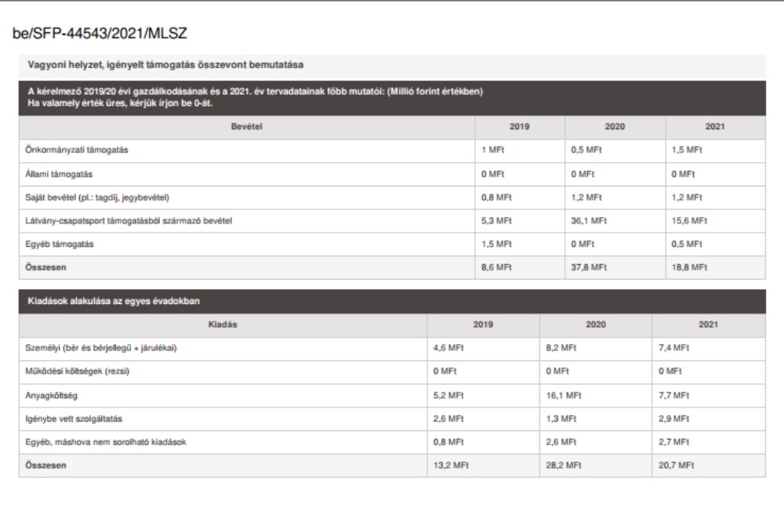
Task: Click Saját bevétel 2020 value '1,2 MFt'
Action: coord(586,197)
